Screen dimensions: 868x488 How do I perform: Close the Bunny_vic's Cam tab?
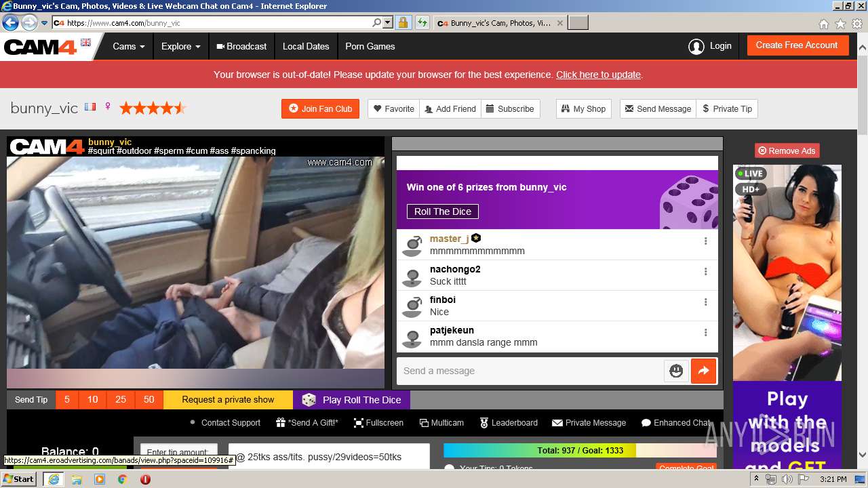coord(559,23)
